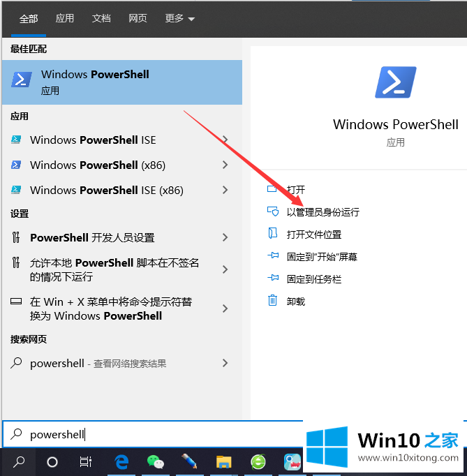Screen dimensions: 467x476
Task: Expand chevron for powershell web search
Action: click(x=225, y=363)
